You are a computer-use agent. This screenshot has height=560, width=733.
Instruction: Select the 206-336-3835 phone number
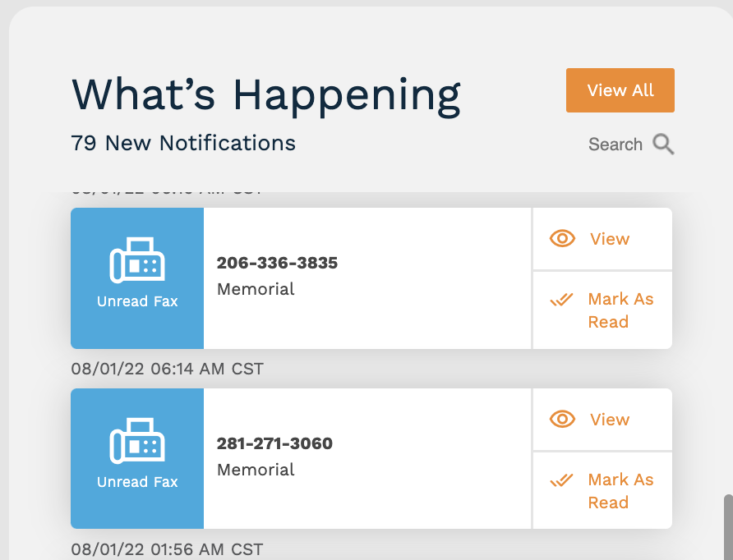pos(277,263)
